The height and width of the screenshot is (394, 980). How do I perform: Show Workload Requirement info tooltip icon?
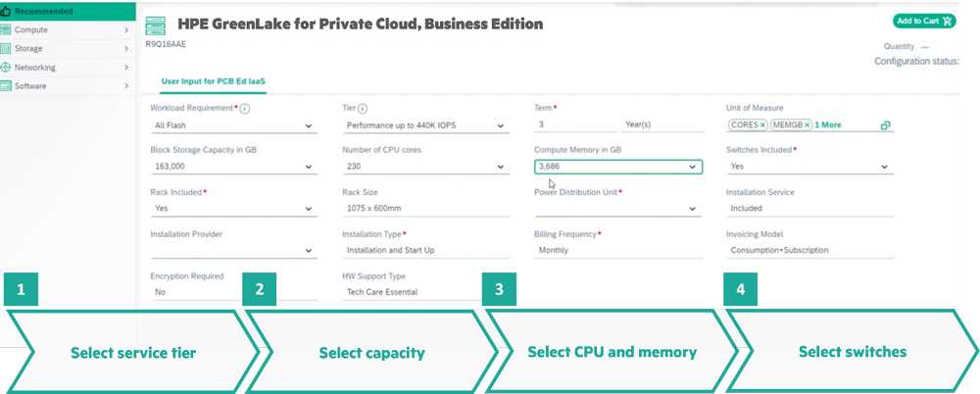tap(245, 109)
